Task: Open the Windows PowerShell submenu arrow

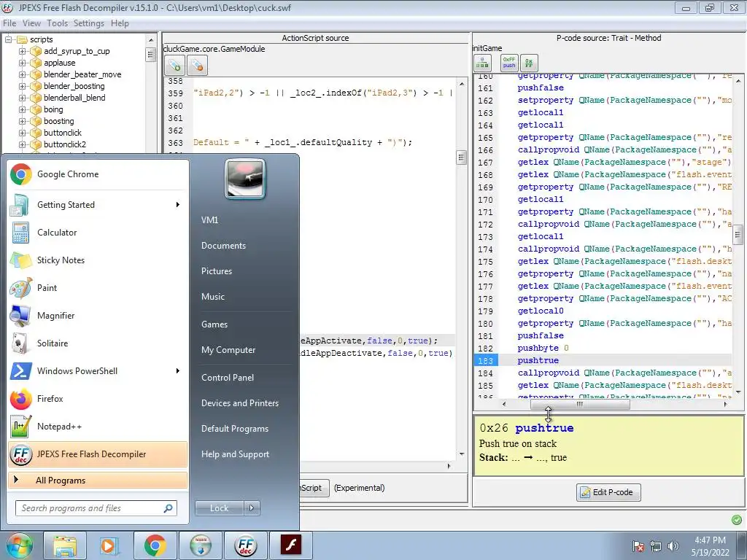Action: pyautogui.click(x=178, y=371)
